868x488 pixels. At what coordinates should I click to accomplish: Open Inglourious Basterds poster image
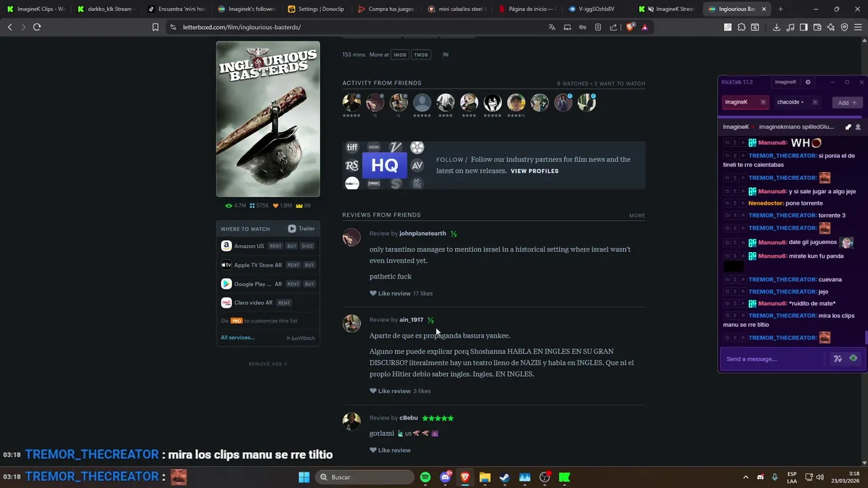tap(268, 119)
